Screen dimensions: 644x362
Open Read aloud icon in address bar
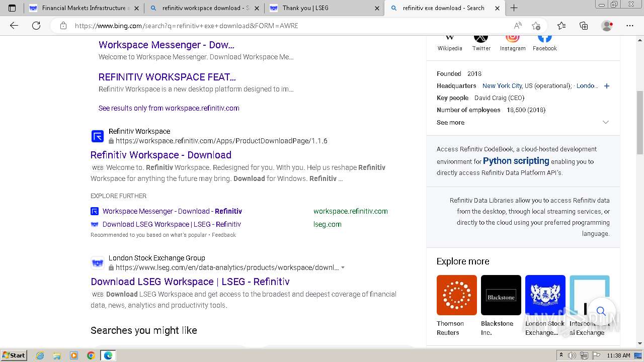click(x=518, y=26)
